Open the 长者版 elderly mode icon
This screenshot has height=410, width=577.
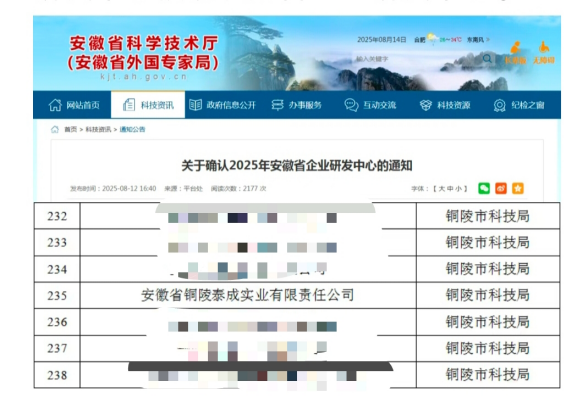click(x=515, y=53)
